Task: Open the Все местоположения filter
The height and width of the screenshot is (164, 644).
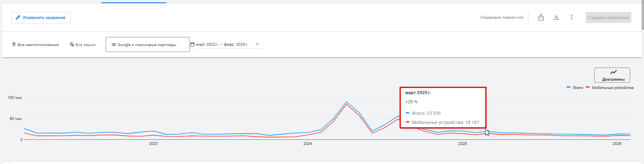Action: point(38,44)
